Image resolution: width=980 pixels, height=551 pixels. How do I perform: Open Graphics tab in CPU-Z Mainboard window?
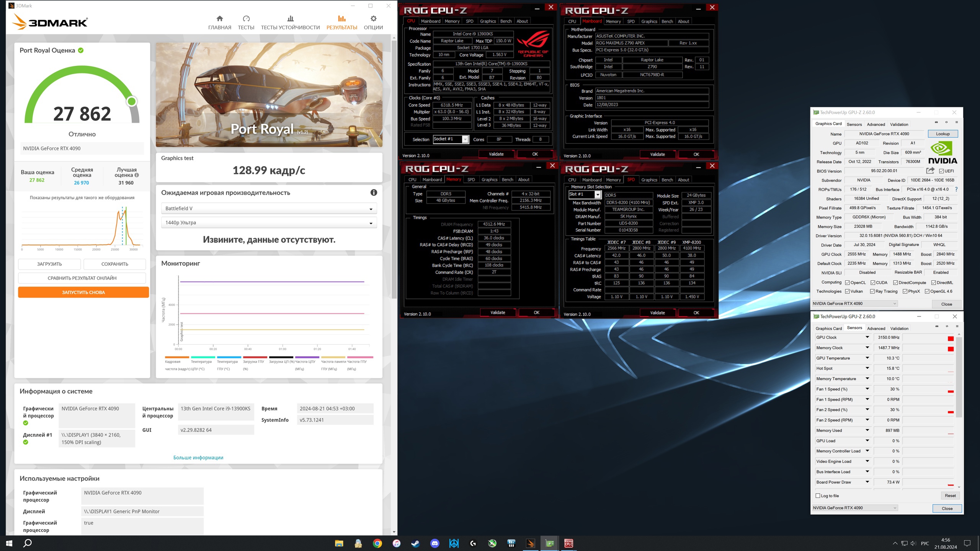tap(649, 21)
